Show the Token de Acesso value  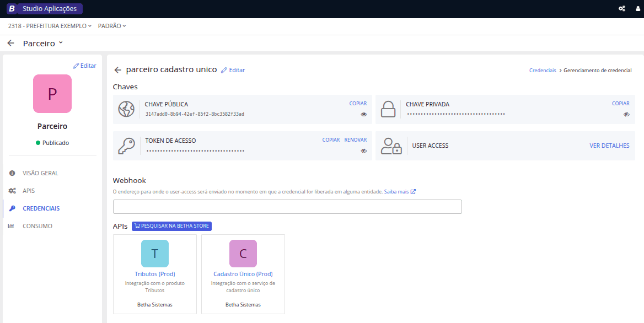[x=363, y=150]
